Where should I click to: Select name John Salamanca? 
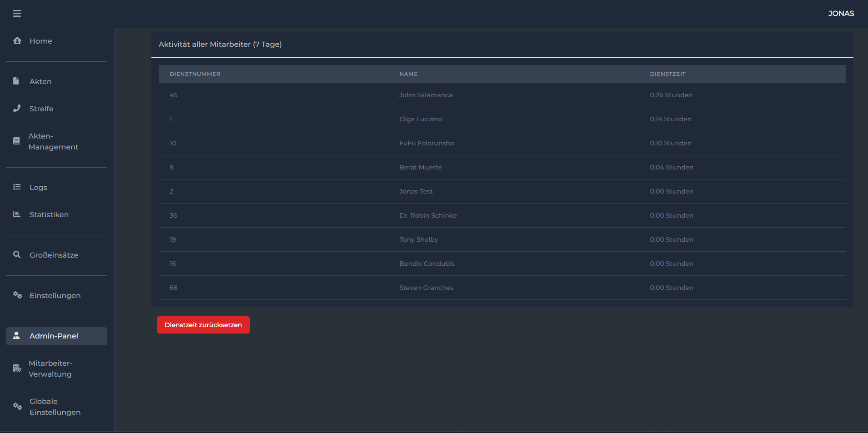click(426, 95)
